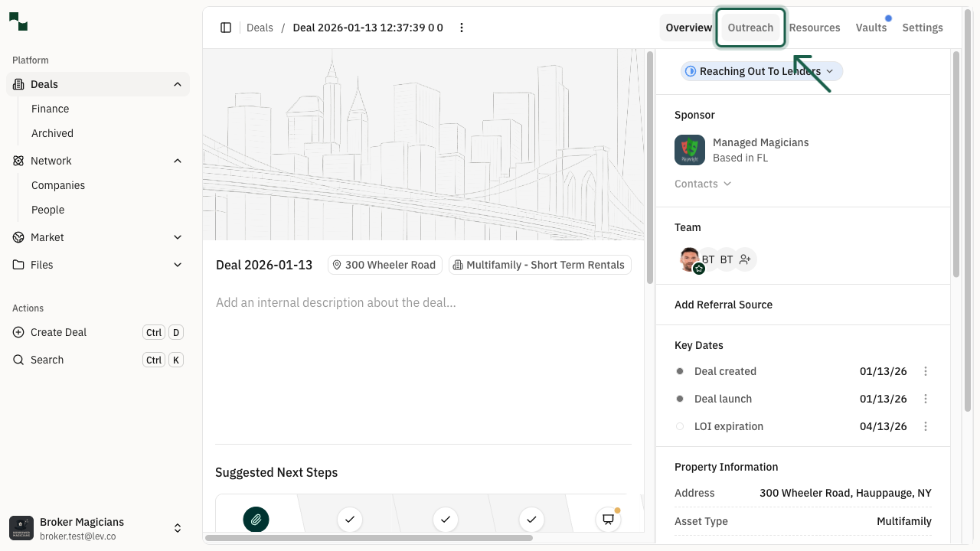Open the Search magnifier icon under Actions
The image size is (980, 551).
coord(17,360)
